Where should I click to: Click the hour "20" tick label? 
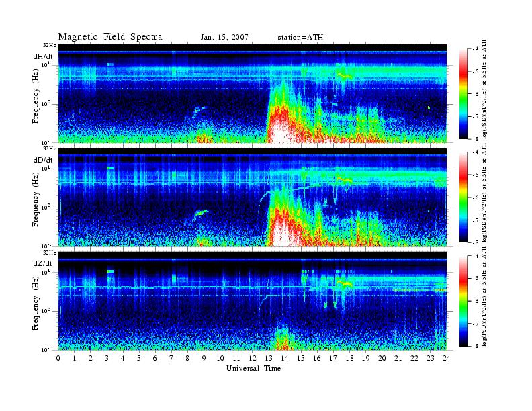coord(382,359)
